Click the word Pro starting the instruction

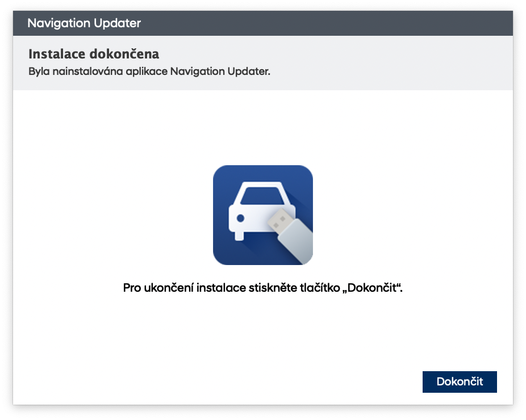pyautogui.click(x=131, y=287)
